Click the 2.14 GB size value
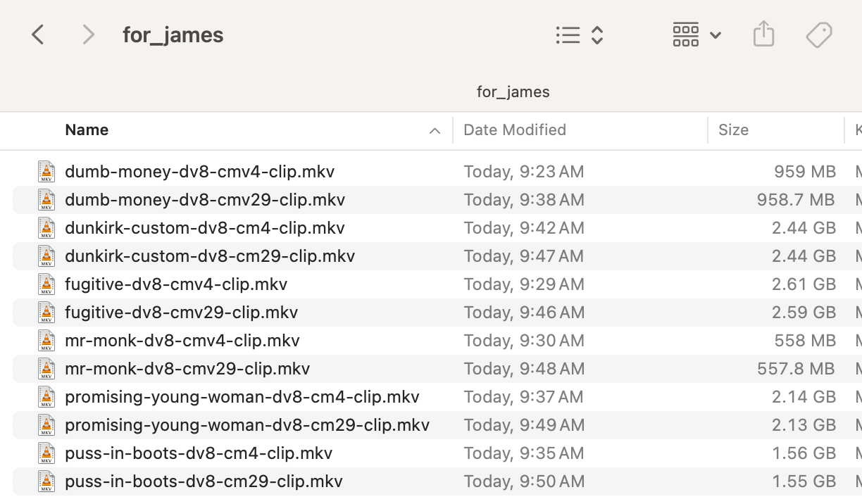This screenshot has height=504, width=862. click(x=804, y=396)
